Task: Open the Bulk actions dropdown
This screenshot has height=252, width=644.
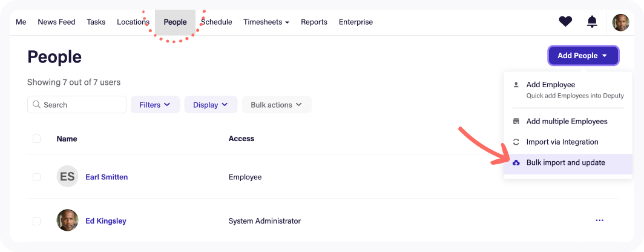Action: (x=277, y=104)
